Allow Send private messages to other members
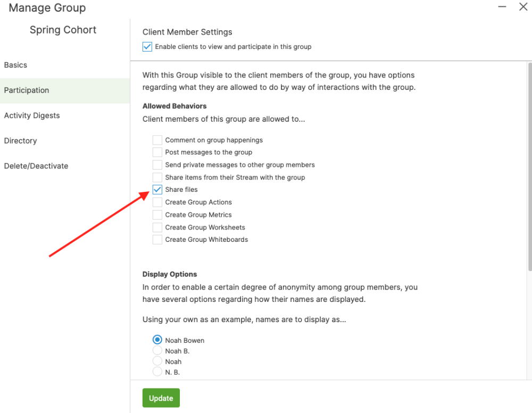532x413 pixels. [x=157, y=165]
